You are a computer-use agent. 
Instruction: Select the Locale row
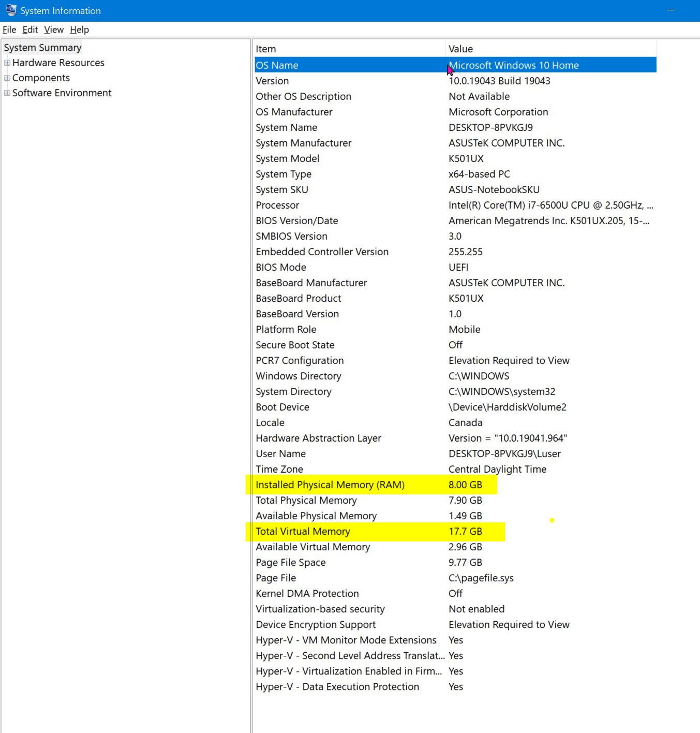(x=455, y=422)
